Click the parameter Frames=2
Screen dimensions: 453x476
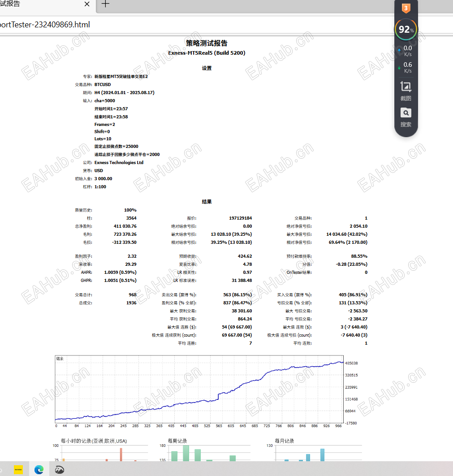105,125
